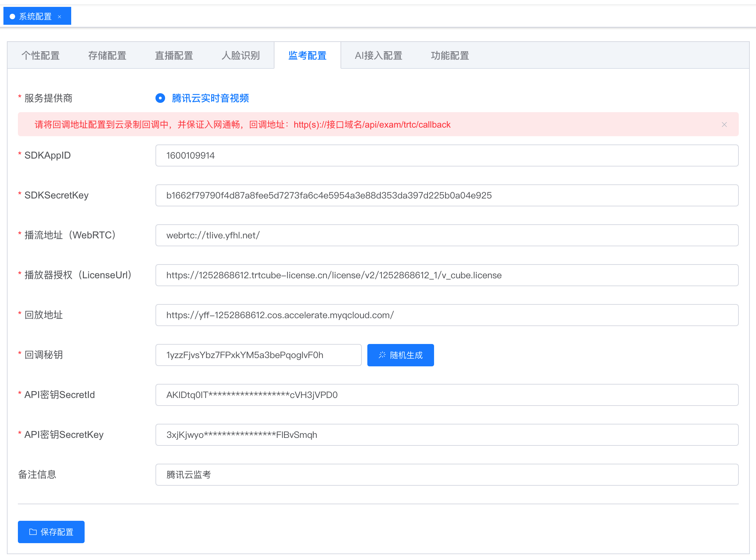Open the 功能配置 tab
Viewport: 756px width, 560px height.
[x=450, y=55]
